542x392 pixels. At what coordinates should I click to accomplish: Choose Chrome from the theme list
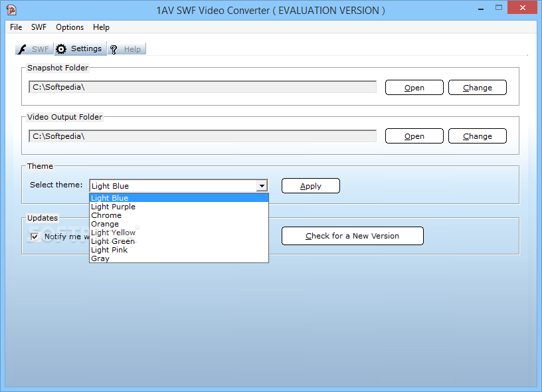click(x=179, y=215)
